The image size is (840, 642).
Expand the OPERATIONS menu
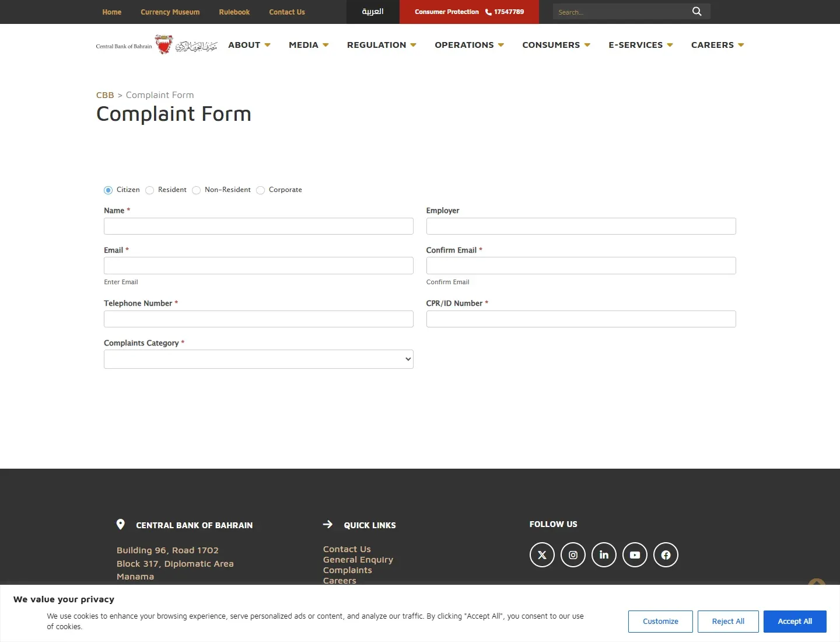[469, 45]
